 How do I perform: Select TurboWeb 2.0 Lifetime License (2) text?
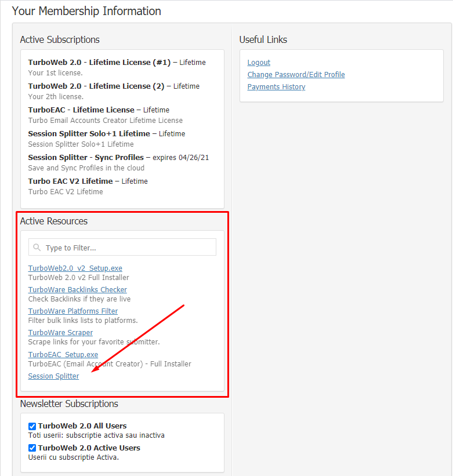[96, 86]
